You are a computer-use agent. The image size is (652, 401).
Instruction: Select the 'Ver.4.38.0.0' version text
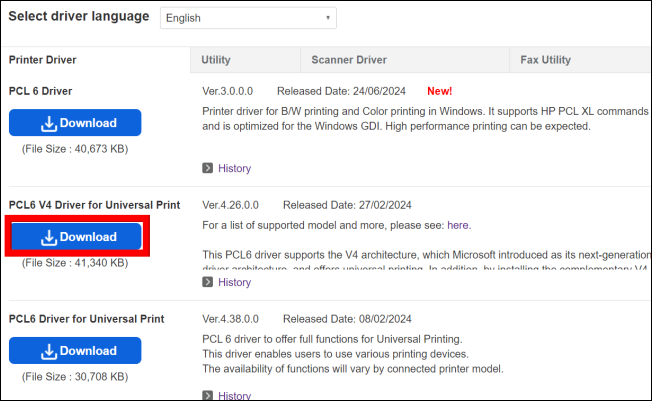pos(230,319)
